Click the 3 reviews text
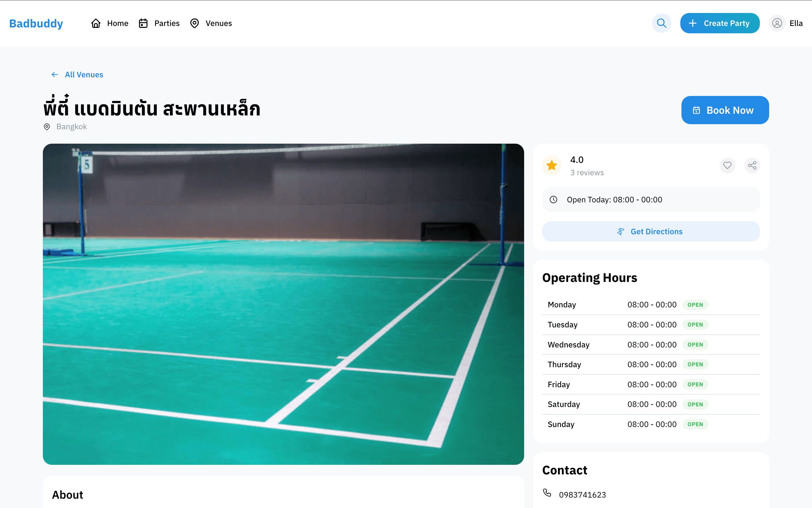This screenshot has width=812, height=508. click(587, 173)
